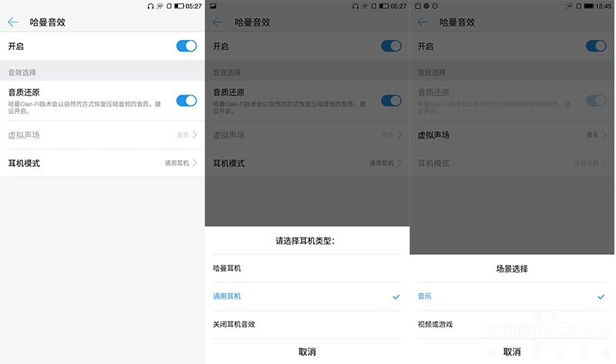Viewport: 616px width, 364px height.
Task: Tap the checkmark next to 通用耳机
Action: tap(397, 297)
